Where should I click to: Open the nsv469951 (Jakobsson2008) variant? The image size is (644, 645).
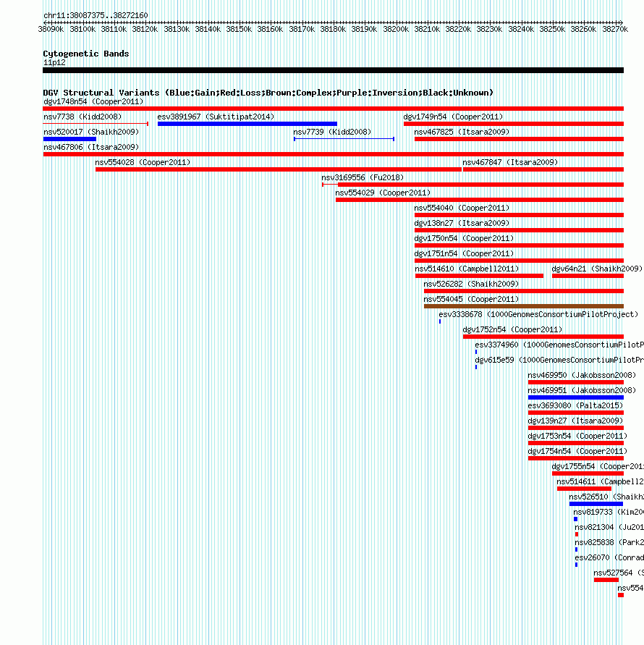(x=582, y=391)
